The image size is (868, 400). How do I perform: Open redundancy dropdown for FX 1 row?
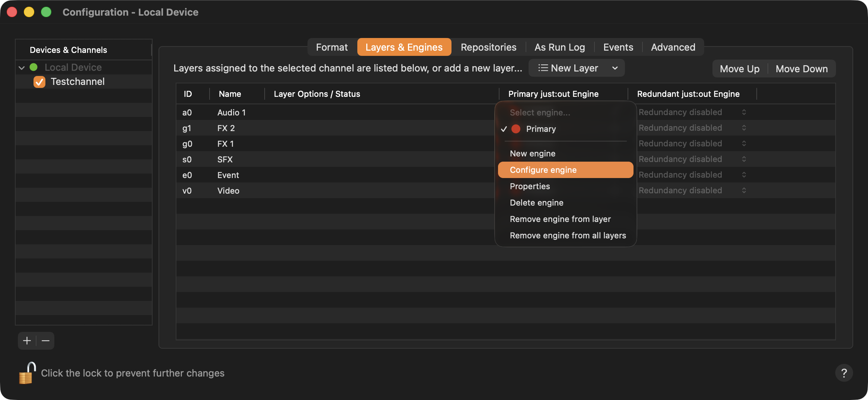pos(744,143)
